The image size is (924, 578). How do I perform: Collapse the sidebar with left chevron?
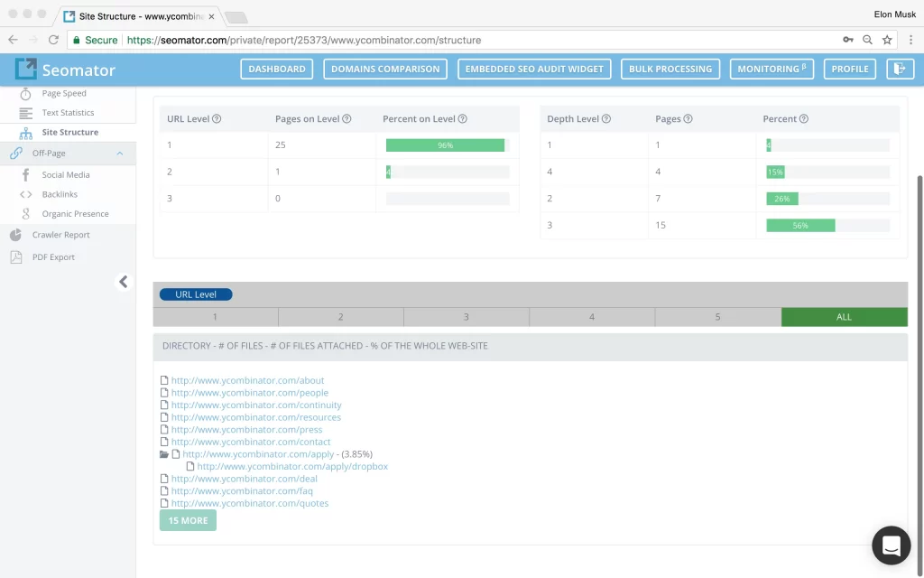tap(123, 282)
